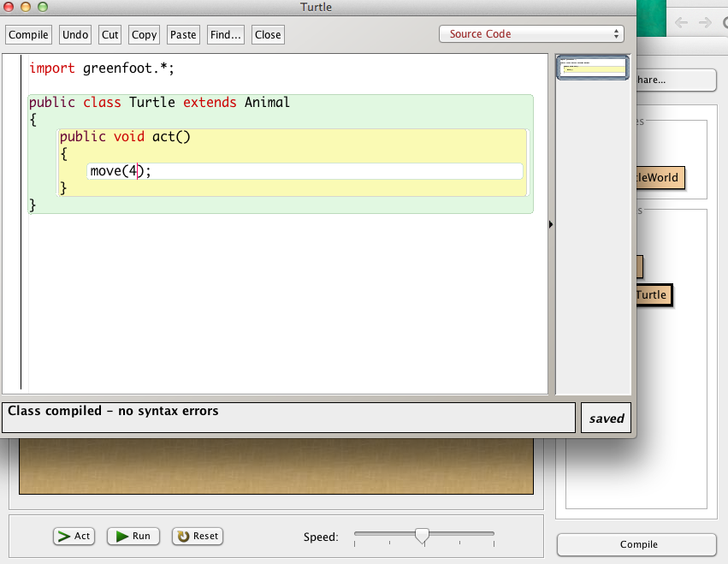
Task: Click the browser forward arrow behind the editor
Action: coord(705,22)
